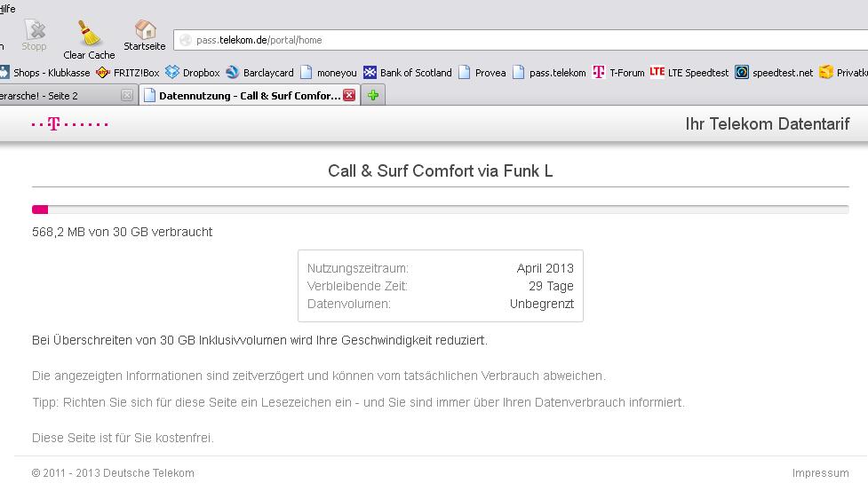Screen dimensions: 868x499
Task: Open the moneyou bookmark
Action: [329, 73]
